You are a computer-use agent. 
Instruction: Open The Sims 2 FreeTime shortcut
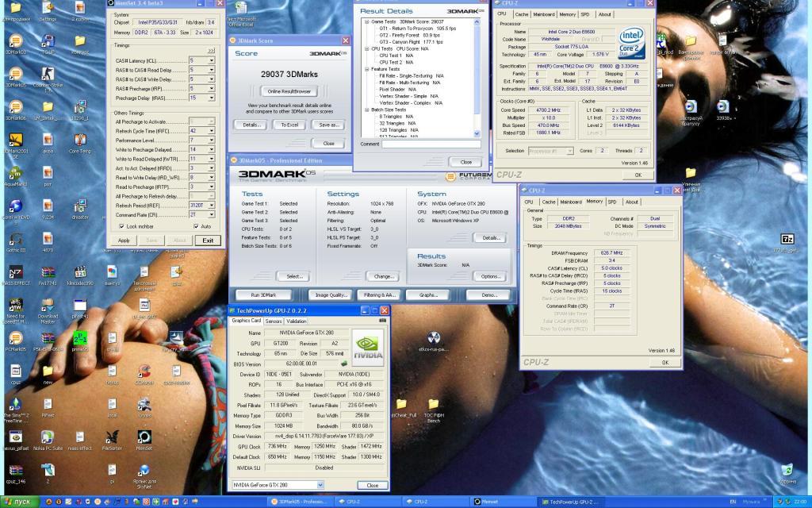pyautogui.click(x=16, y=404)
